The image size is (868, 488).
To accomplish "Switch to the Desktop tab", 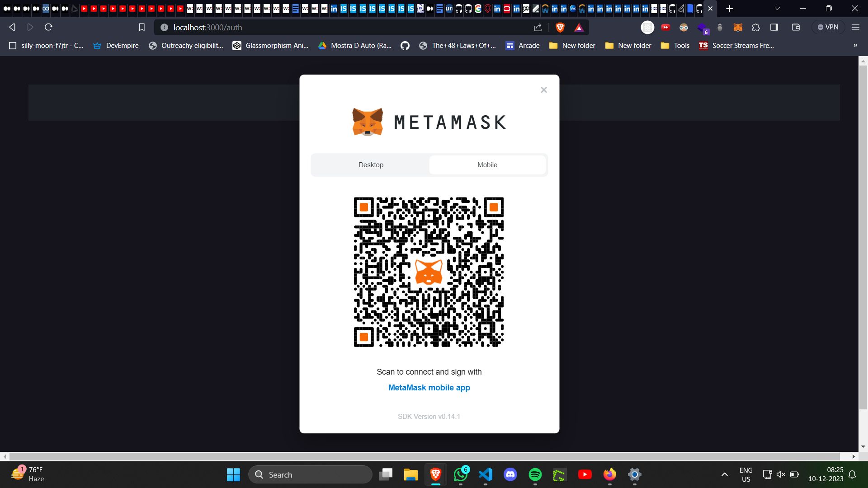I will [x=370, y=164].
